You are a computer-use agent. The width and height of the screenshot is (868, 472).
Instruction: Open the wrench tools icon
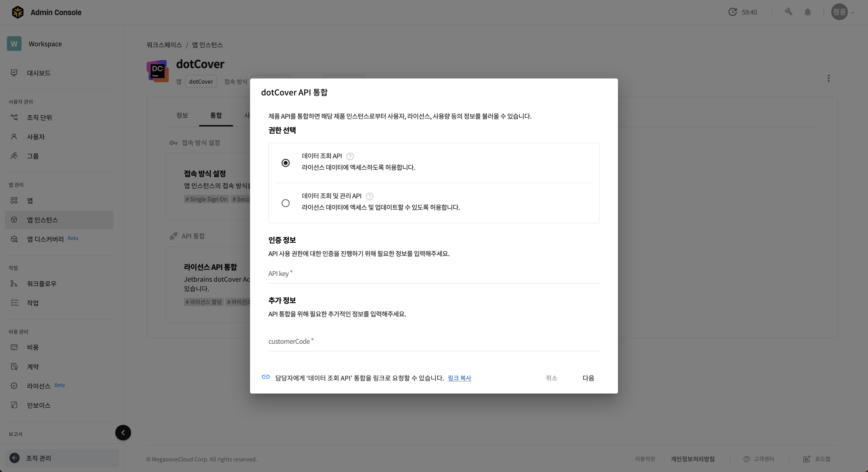click(788, 12)
